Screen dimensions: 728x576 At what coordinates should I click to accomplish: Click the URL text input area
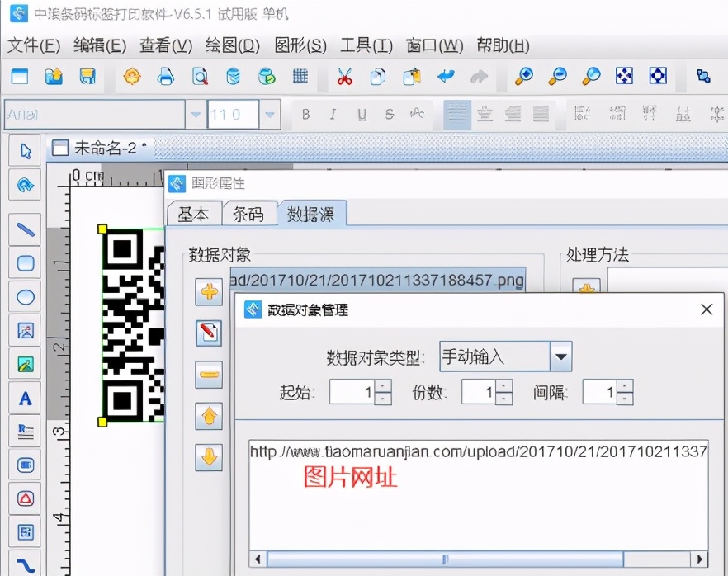point(478,495)
